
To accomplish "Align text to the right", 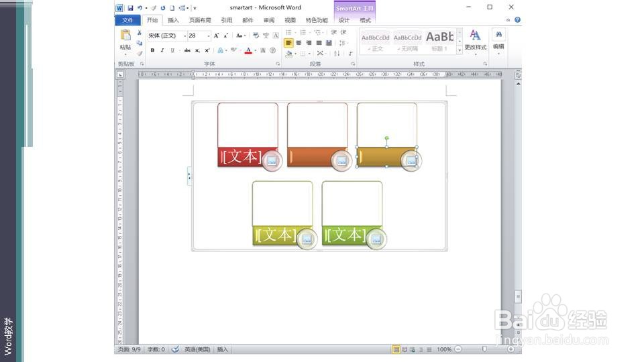I will pos(309,43).
